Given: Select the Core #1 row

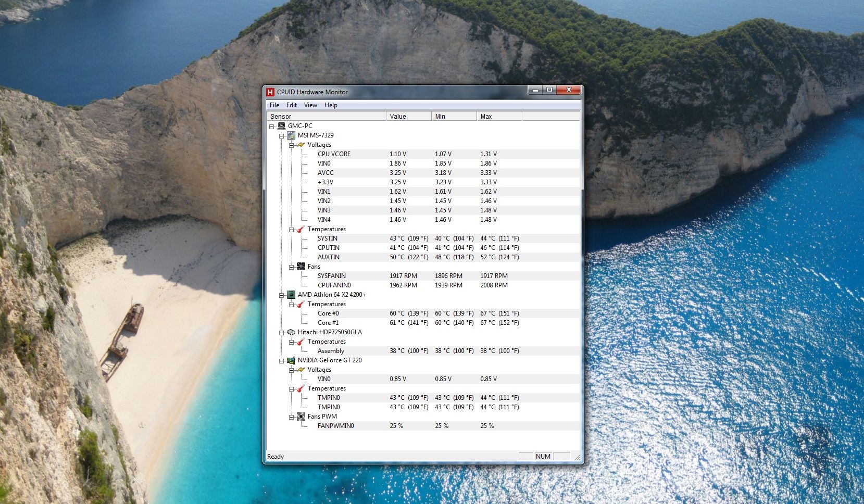Looking at the screenshot, I should coord(448,323).
